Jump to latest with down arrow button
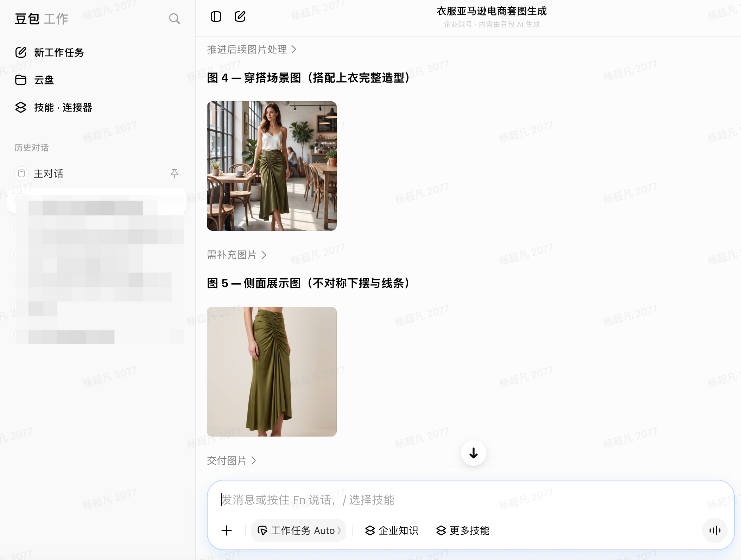741x560 pixels. 474,453
